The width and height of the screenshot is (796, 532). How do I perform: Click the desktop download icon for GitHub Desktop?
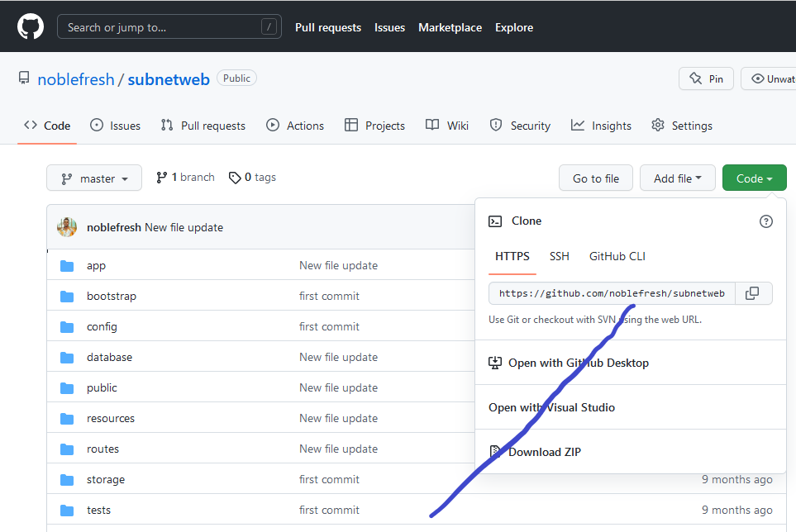pyautogui.click(x=495, y=363)
